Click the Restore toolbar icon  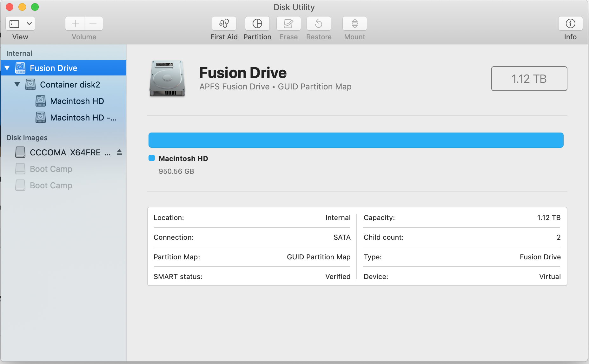point(319,24)
